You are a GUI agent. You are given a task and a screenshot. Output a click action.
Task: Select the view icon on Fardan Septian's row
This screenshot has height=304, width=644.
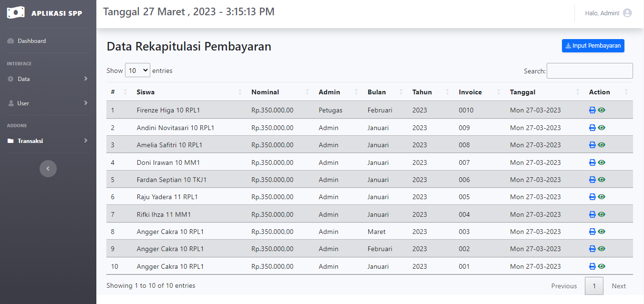pos(602,179)
